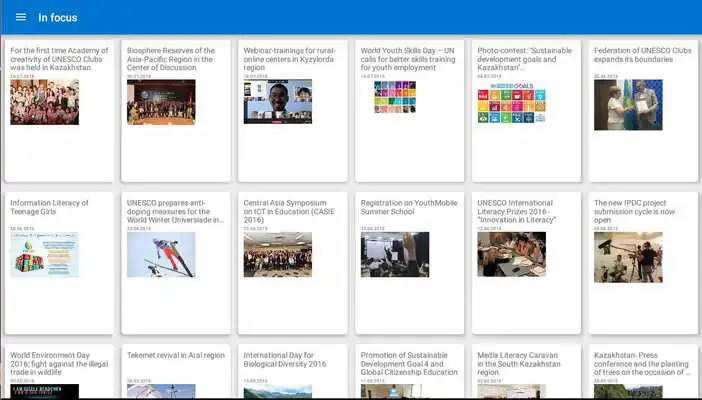The height and width of the screenshot is (400, 702).
Task: Click the 'In focus' page title
Action: 58,17
